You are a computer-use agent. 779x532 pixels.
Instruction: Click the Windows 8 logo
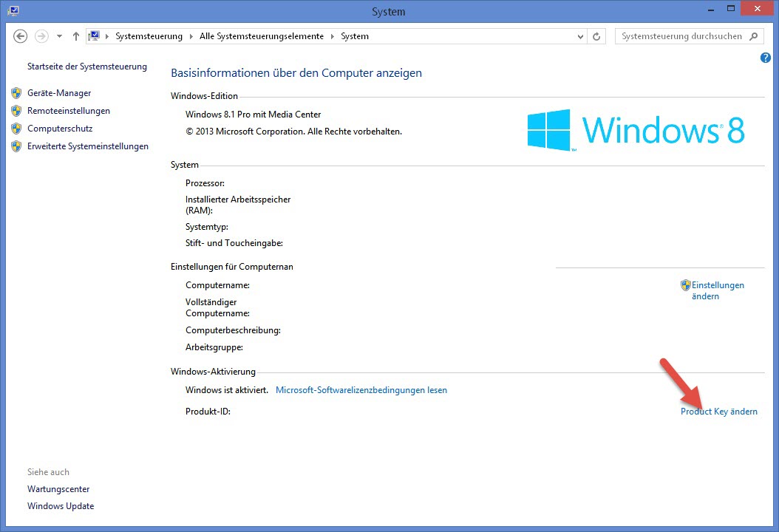pyautogui.click(x=636, y=130)
